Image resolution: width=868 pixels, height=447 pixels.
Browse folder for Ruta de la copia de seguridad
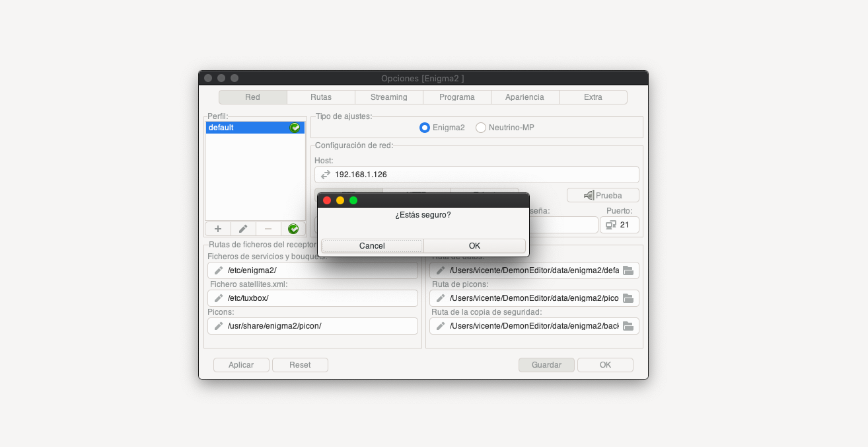pyautogui.click(x=628, y=326)
